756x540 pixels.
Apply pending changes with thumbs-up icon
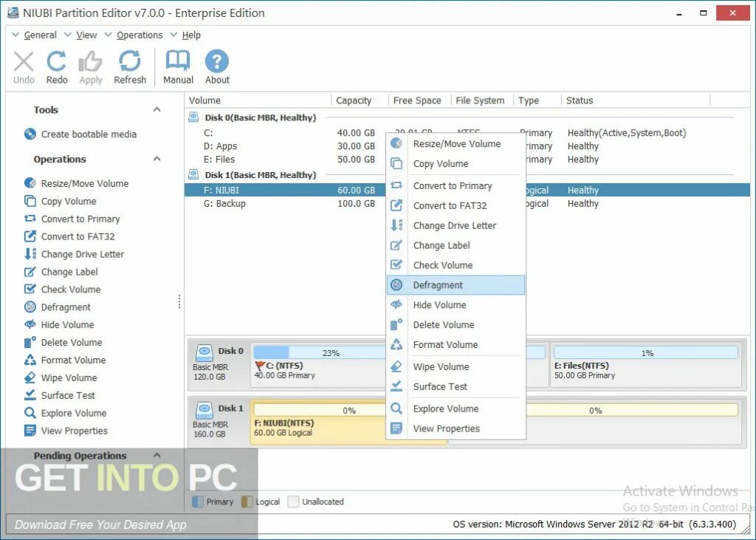[x=91, y=67]
